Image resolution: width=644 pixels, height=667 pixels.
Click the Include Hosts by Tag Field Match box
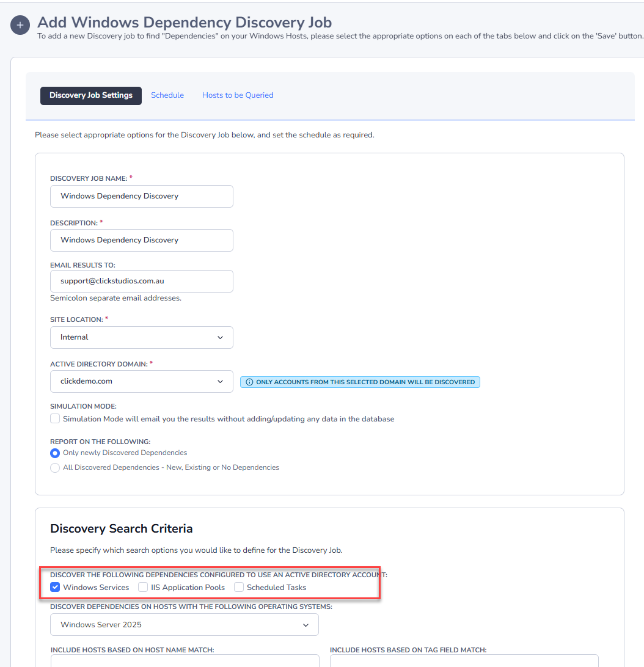pyautogui.click(x=464, y=661)
